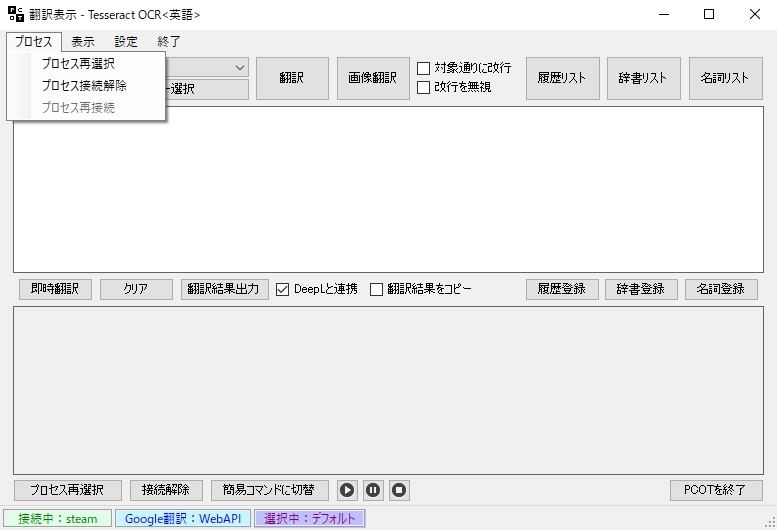
Task: Click 簡易コマンドに切替 button
Action: (x=270, y=490)
